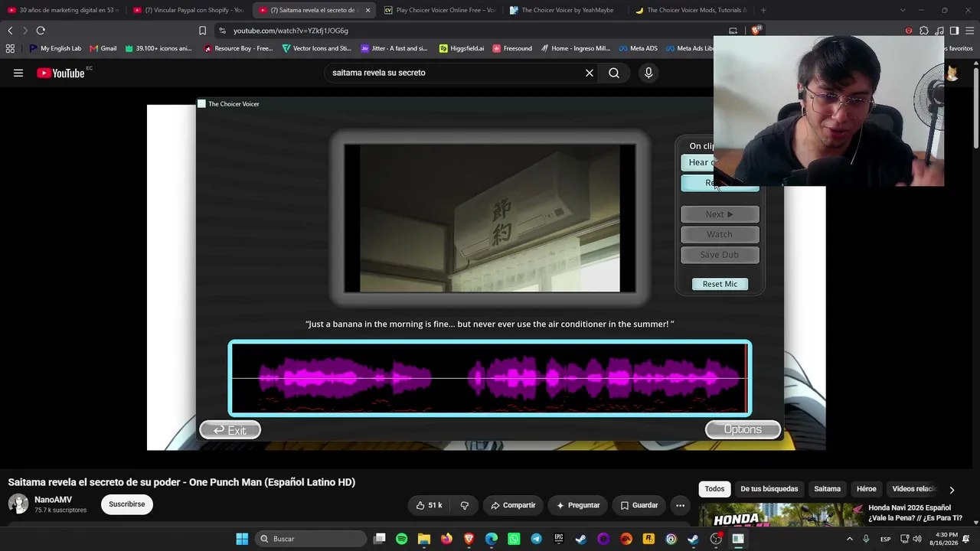This screenshot has width=980, height=551.
Task: Click the Preguntar button
Action: coord(578,505)
